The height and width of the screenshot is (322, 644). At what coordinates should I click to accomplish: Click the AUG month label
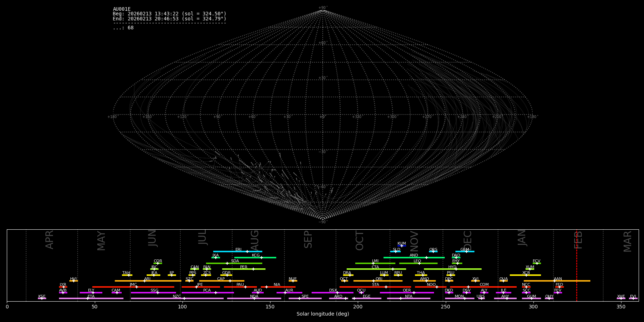255,240
